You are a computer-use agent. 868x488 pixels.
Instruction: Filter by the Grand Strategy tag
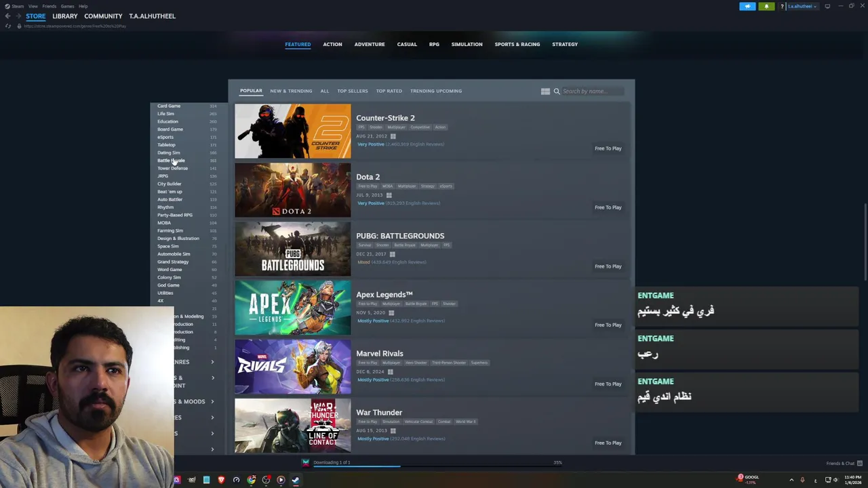(x=173, y=262)
